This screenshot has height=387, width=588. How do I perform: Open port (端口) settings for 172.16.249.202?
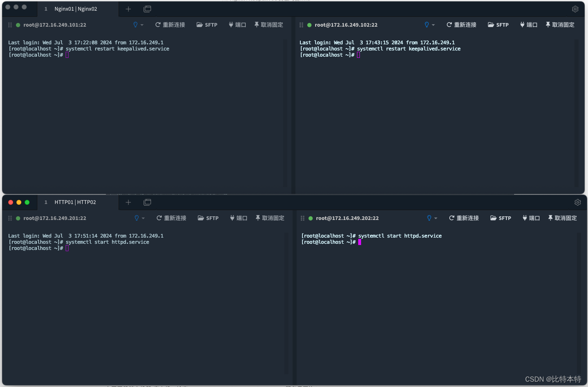point(531,218)
